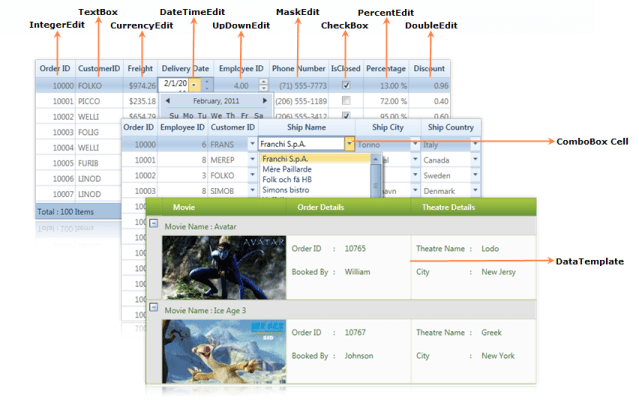The height and width of the screenshot is (412, 639).
Task: Toggle the Franchi S.p.A. Ship Name combo arrow
Action: (x=349, y=143)
